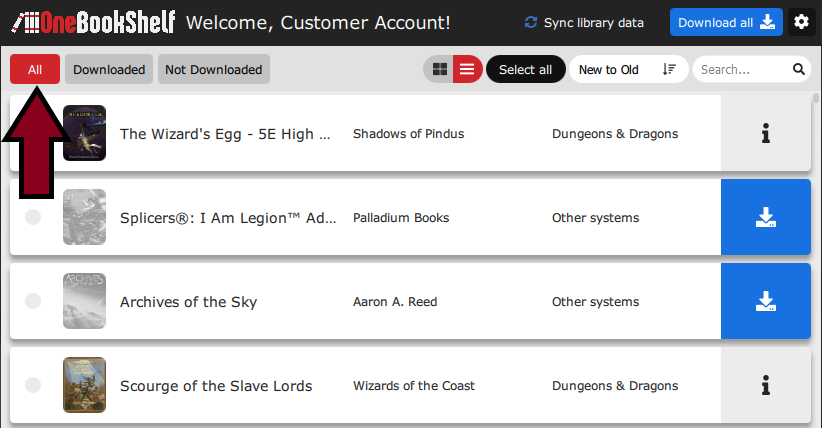Select Scourge of the Slave Lords radio button
822x428 pixels.
tap(33, 385)
